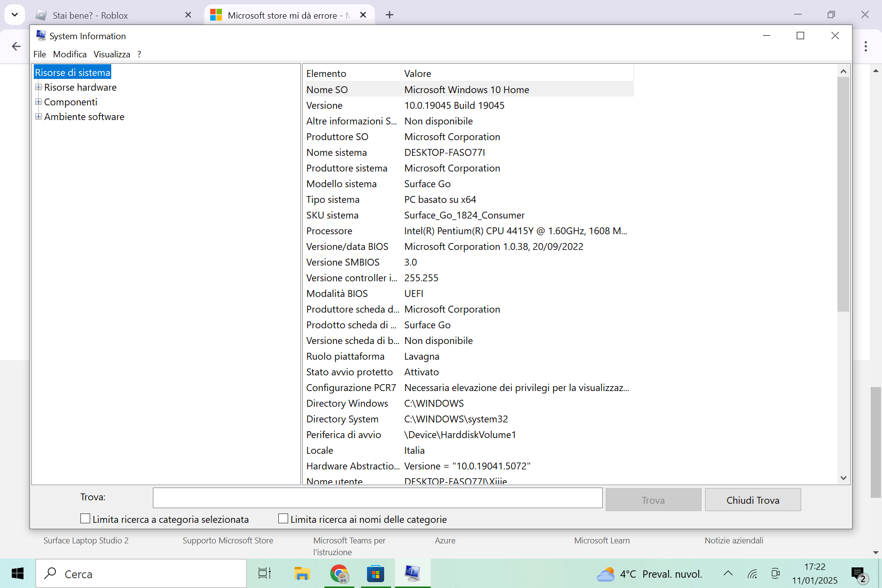Open the Microsoft Teams per l'istruzione link

point(349,546)
